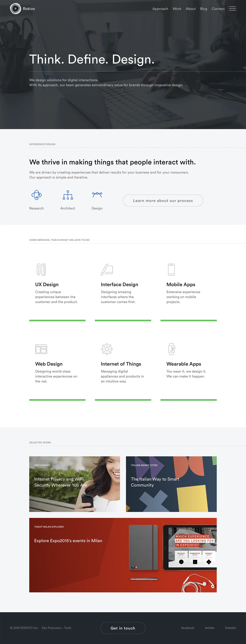Click the Web Design heading
246x644 pixels.
pyautogui.click(x=49, y=364)
